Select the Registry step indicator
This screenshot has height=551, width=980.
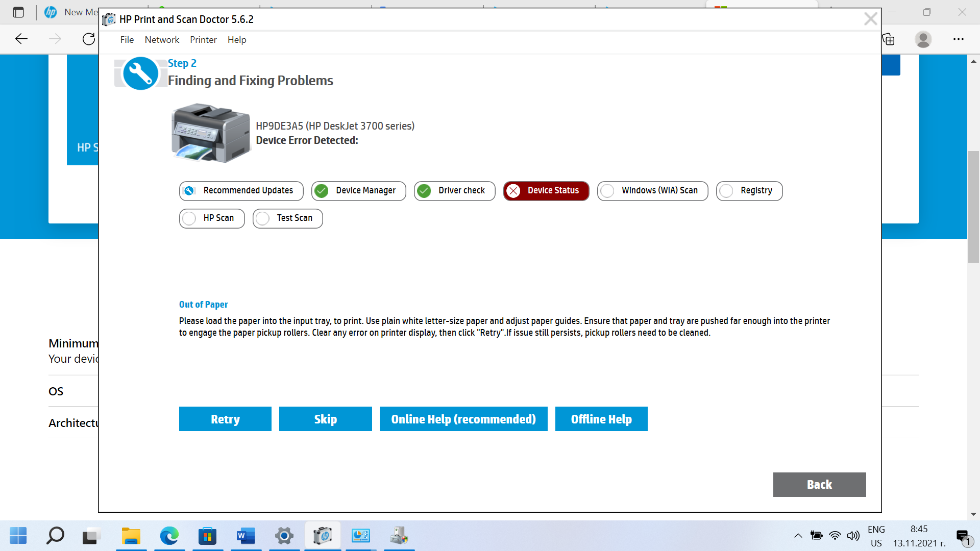[x=749, y=191]
